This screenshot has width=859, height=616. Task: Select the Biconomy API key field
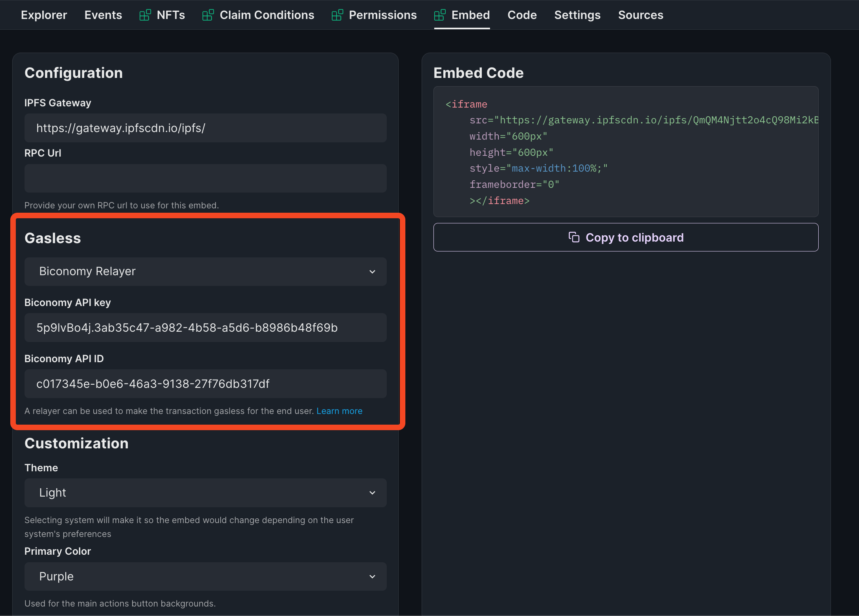(205, 327)
